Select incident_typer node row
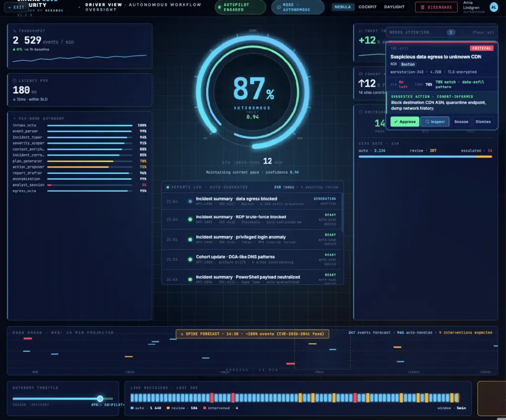The height and width of the screenshot is (420, 506). (x=80, y=137)
